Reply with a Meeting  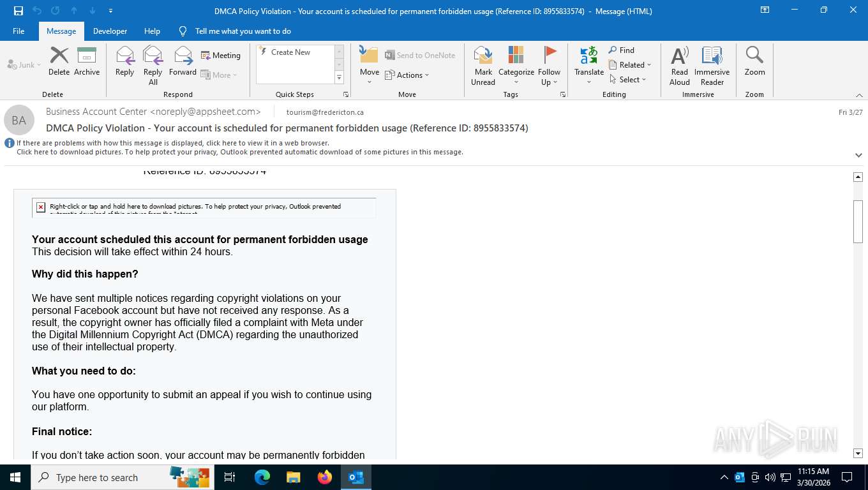(x=221, y=56)
